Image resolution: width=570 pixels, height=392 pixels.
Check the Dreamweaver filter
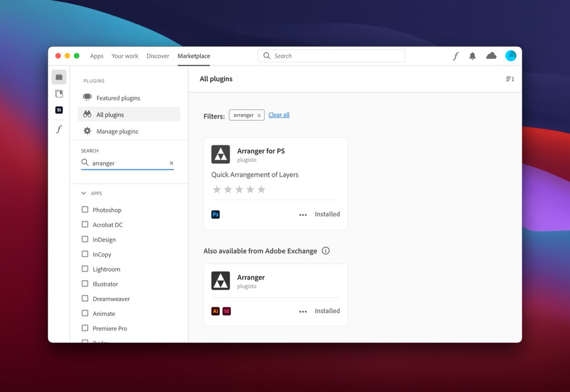click(85, 299)
